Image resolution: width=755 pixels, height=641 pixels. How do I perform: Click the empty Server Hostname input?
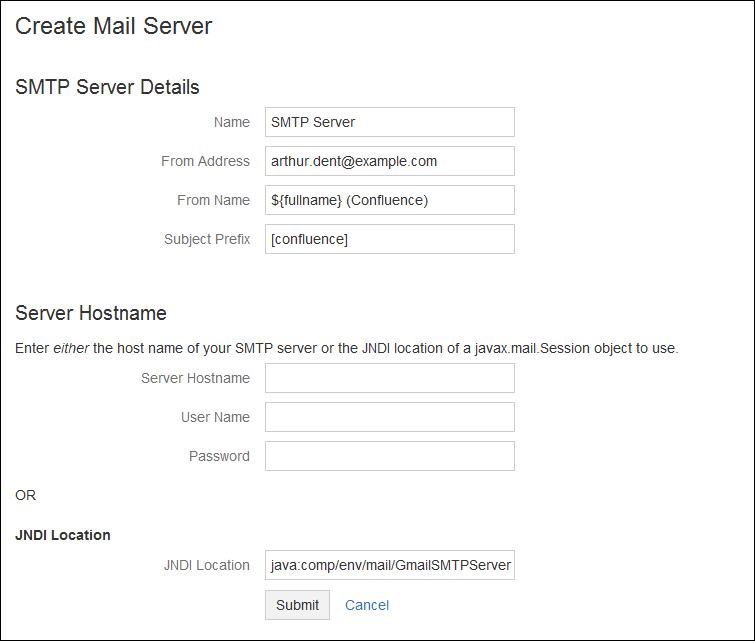coord(390,378)
